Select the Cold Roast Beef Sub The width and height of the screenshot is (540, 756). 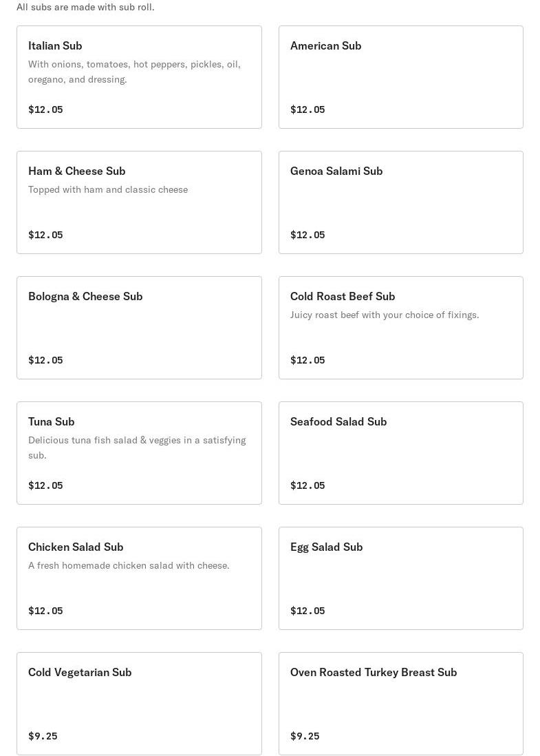343,296
